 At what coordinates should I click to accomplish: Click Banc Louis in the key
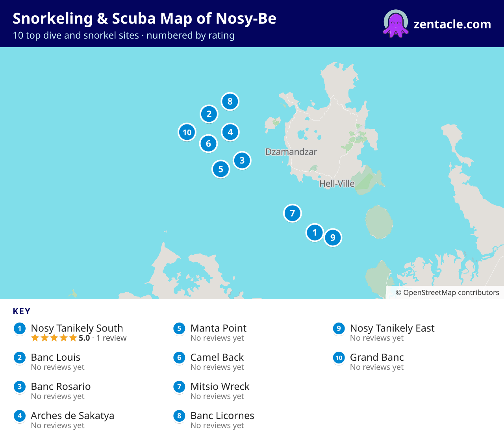56,357
